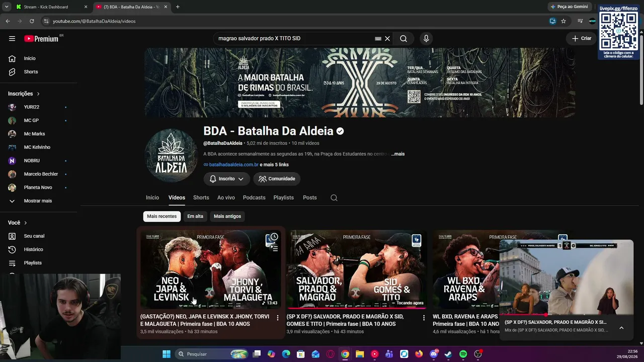Expand the Inscrições section
644x362 pixels.
tap(24, 94)
